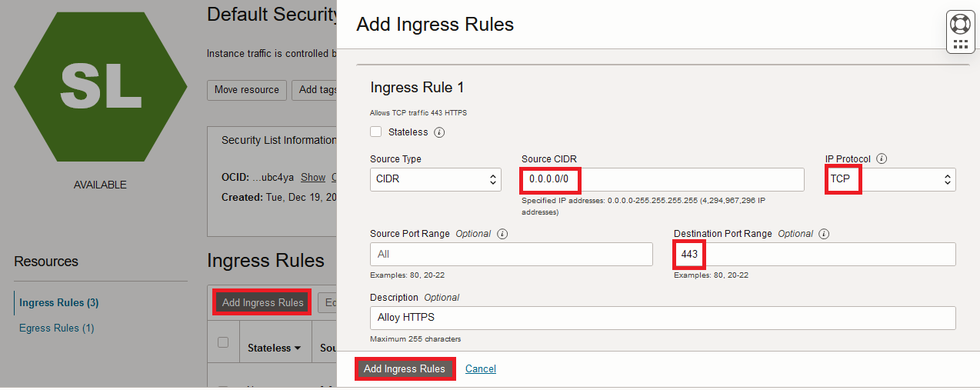980x390 pixels.
Task: Click the help lifebuoy icon
Action: tap(960, 22)
